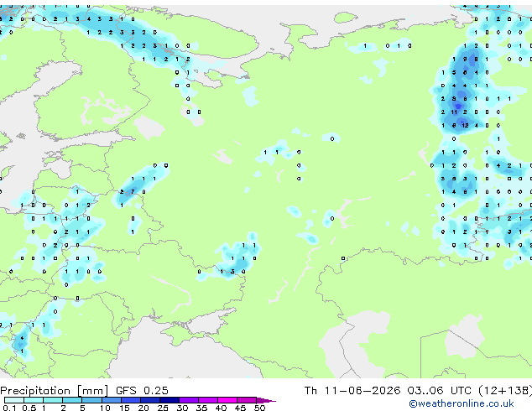Select the '11' precipitation value on the map
The height and width of the screenshot is (411, 532).
point(454,112)
